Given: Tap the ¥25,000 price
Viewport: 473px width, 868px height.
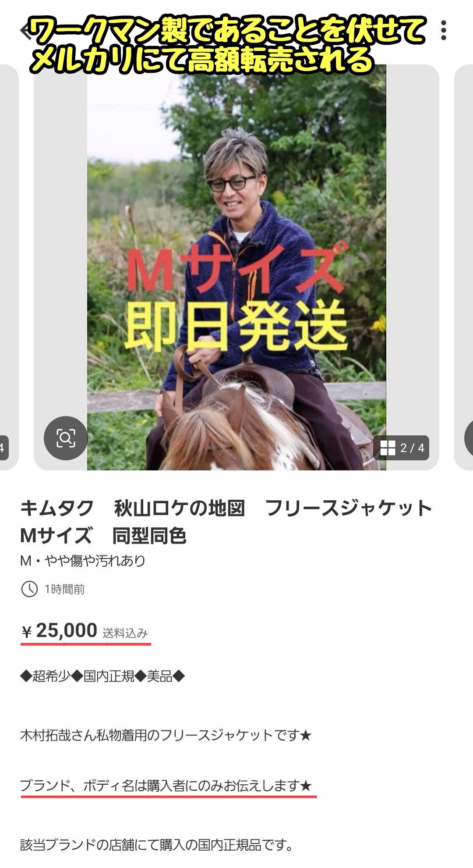Looking at the screenshot, I should 59,631.
